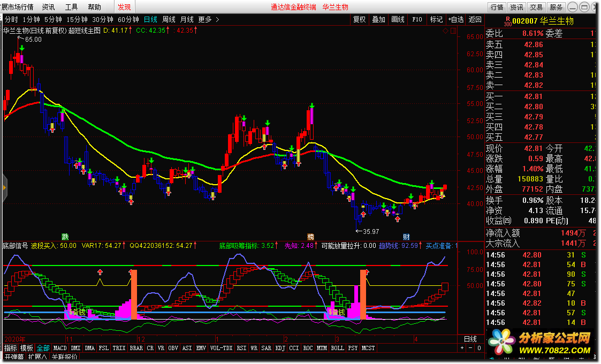Select the 15分钟 timeframe
This screenshot has height=364, width=601.
point(77,19)
